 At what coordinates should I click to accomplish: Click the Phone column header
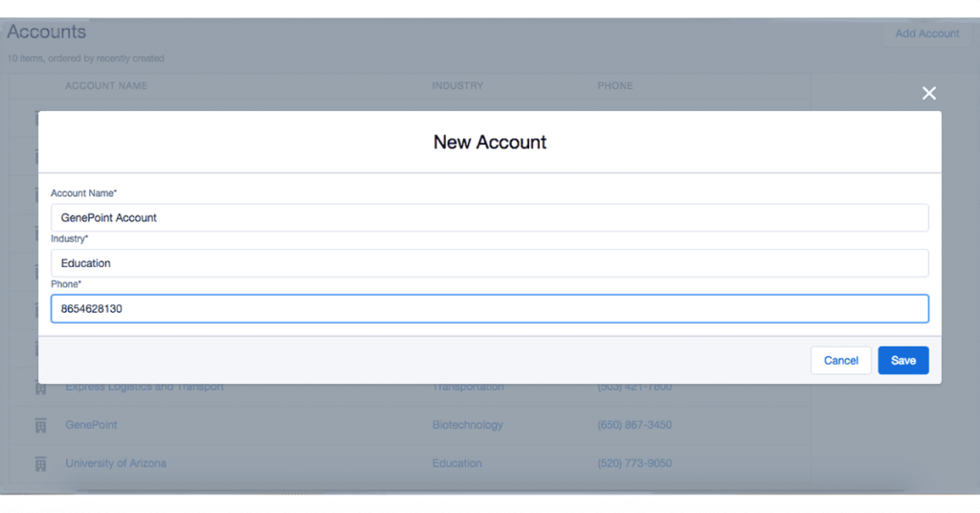[x=615, y=86]
